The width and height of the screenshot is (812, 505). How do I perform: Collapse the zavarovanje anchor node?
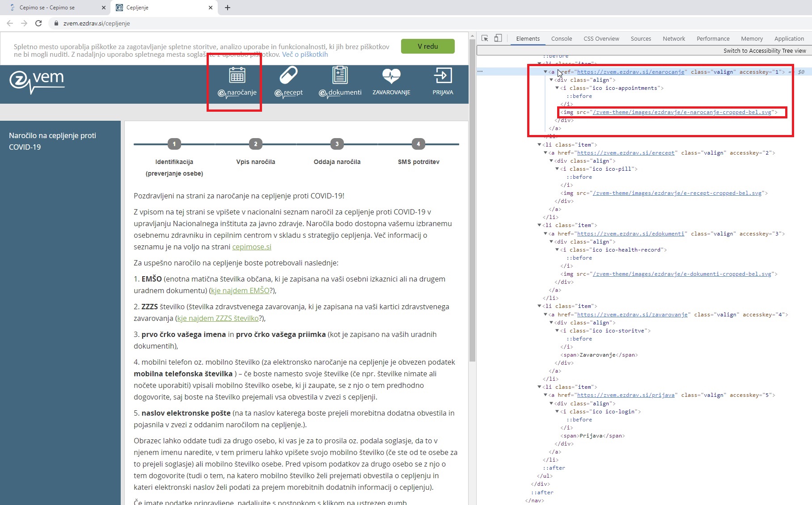(546, 315)
